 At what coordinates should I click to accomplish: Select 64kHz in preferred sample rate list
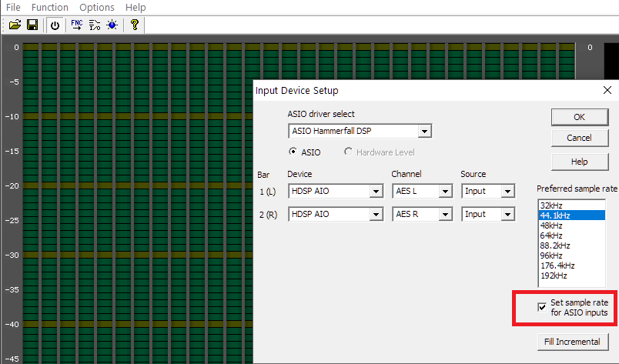(571, 235)
